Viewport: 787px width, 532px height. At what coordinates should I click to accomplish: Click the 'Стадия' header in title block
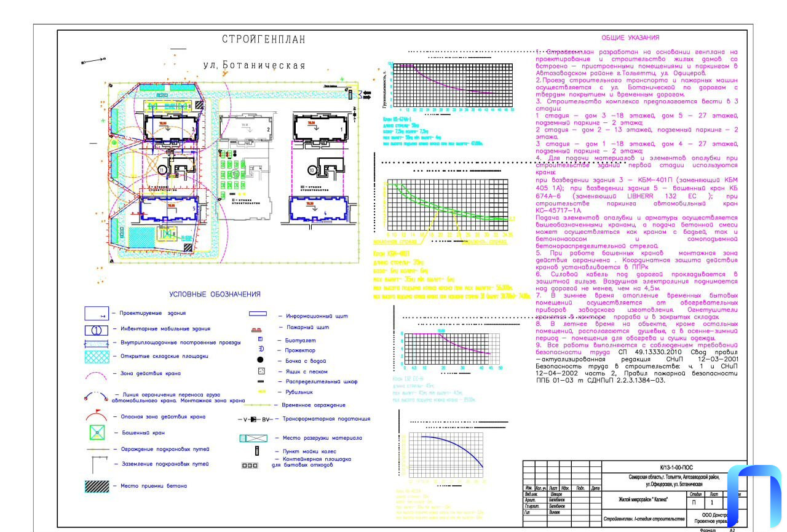(696, 494)
